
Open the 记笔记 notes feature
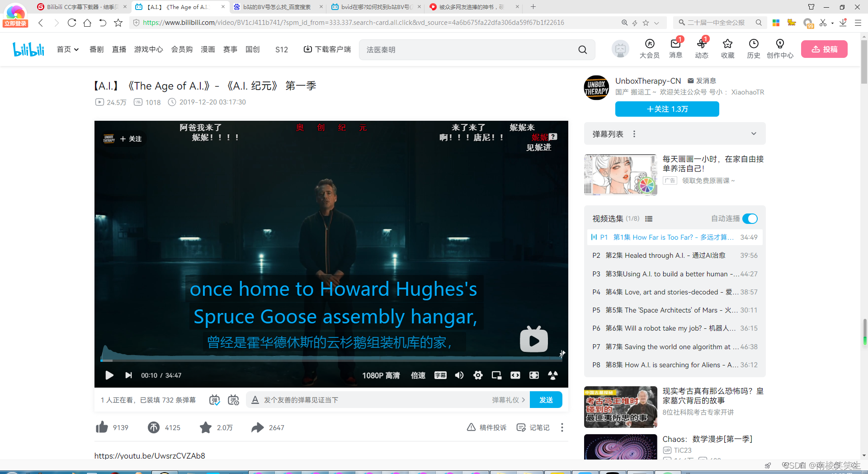click(x=533, y=427)
